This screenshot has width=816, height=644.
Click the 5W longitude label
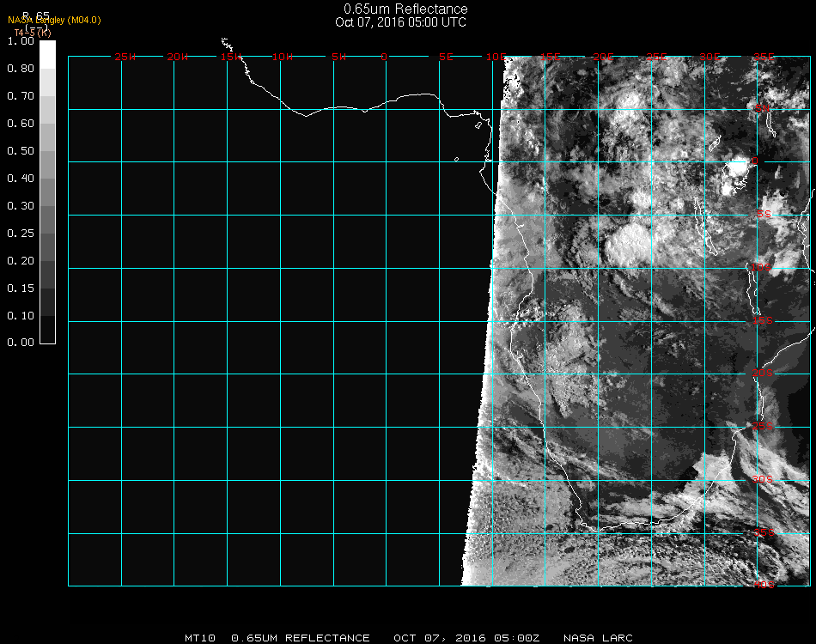pyautogui.click(x=338, y=57)
